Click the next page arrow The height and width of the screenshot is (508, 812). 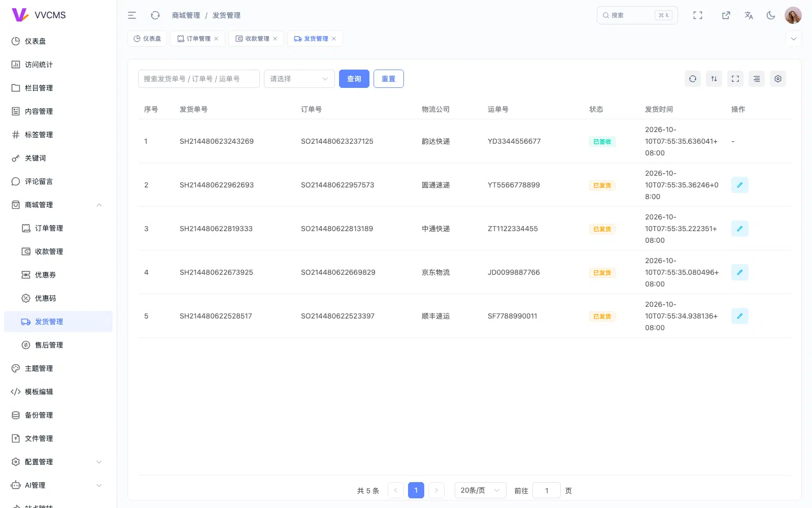pos(436,490)
